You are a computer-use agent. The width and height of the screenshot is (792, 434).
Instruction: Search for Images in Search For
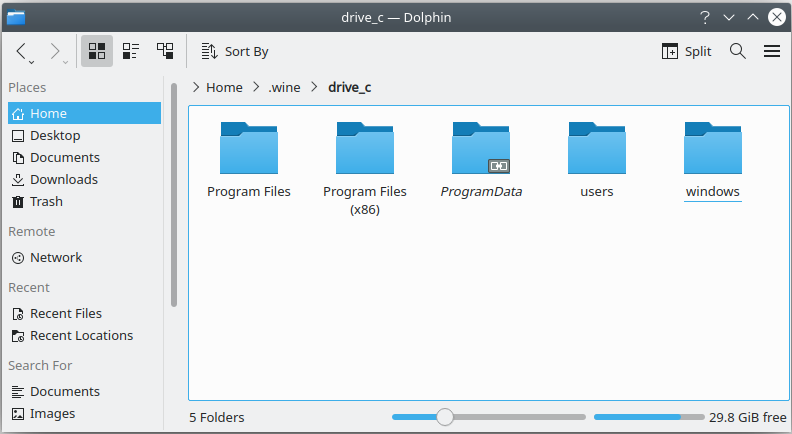(84, 414)
